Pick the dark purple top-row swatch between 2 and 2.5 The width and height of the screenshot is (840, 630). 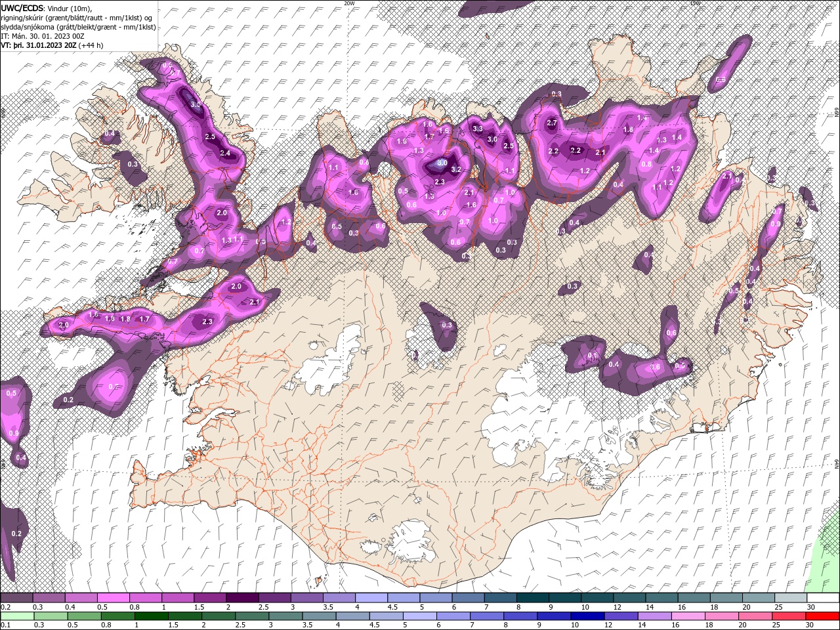[242, 598]
